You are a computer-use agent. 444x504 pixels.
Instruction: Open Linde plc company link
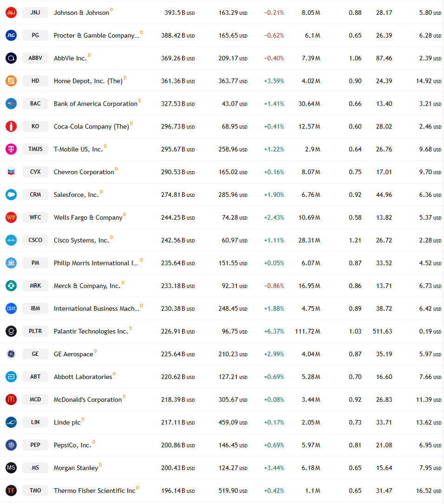[67, 423]
